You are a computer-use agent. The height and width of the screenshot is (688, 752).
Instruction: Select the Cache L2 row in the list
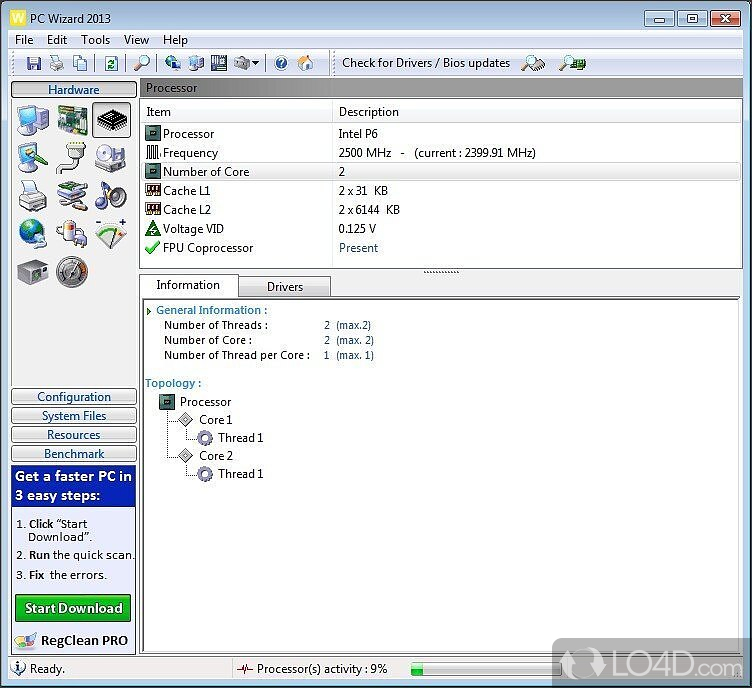point(187,210)
